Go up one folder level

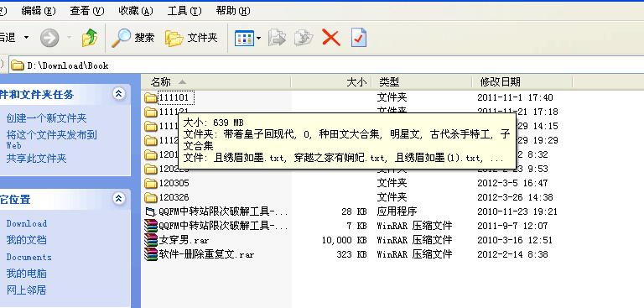pos(90,38)
